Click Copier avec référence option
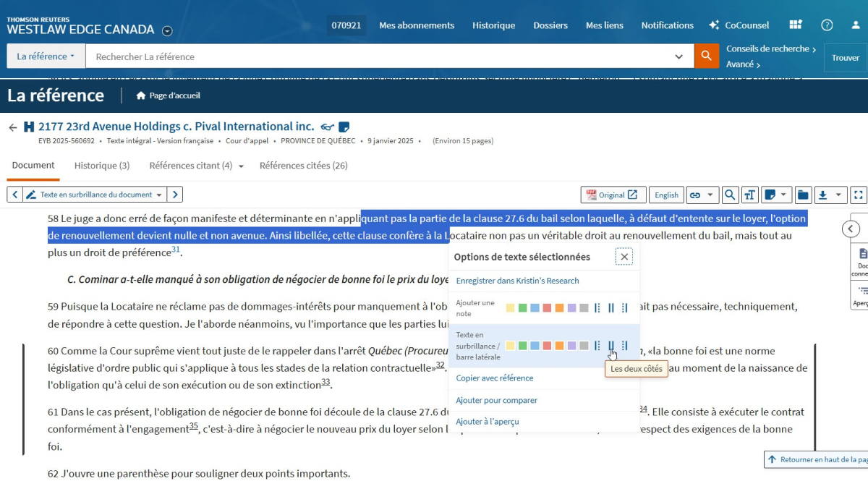The width and height of the screenshot is (868, 489). coord(495,378)
